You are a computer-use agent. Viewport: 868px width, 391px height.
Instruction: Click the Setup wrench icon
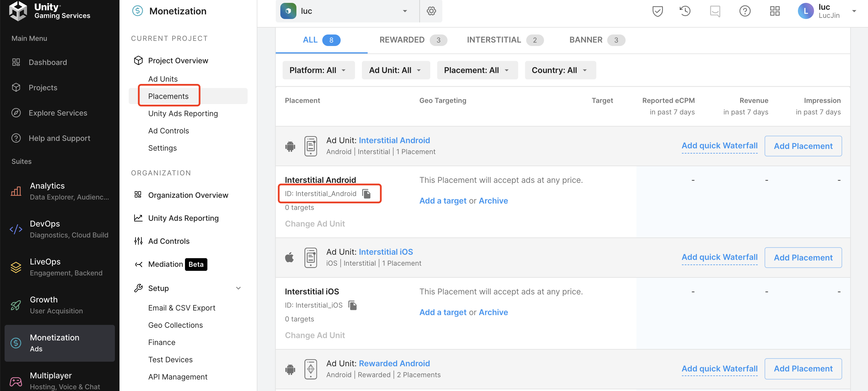[138, 288]
